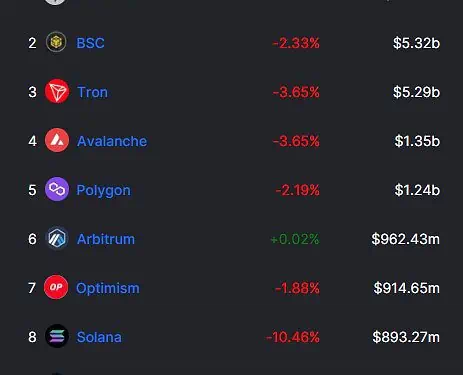The height and width of the screenshot is (375, 463).
Task: Open the BSC chain link
Action: [x=90, y=43]
